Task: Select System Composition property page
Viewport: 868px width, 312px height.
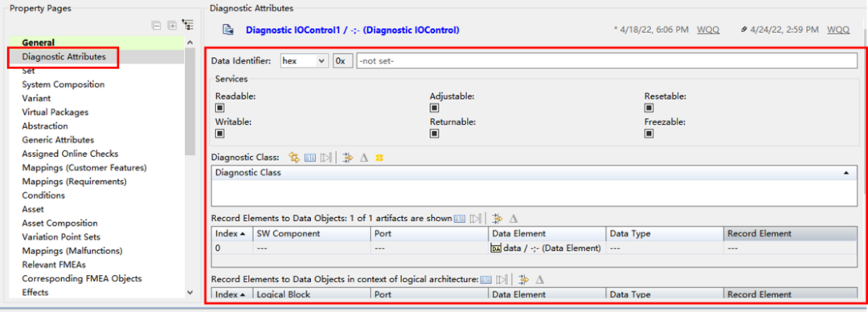Action: tap(63, 84)
